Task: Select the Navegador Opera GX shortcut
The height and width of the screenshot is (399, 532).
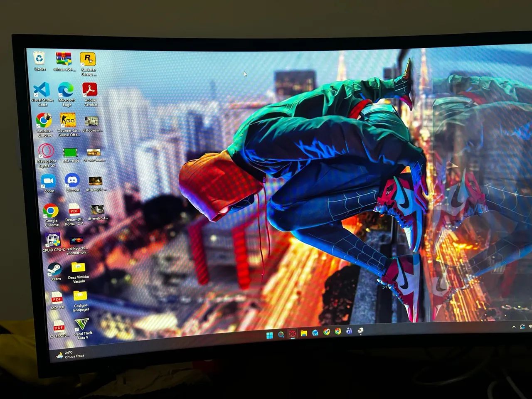Action: 47,155
